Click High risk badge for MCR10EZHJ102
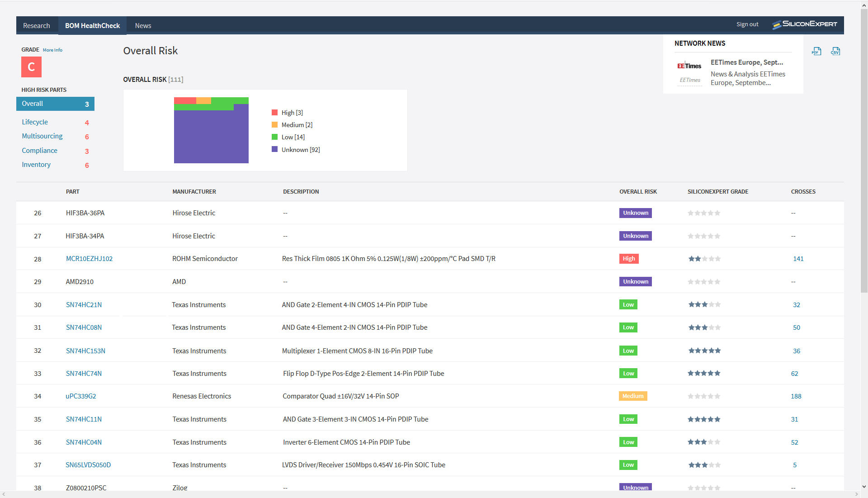Image resolution: width=868 pixels, height=498 pixels. tap(629, 259)
